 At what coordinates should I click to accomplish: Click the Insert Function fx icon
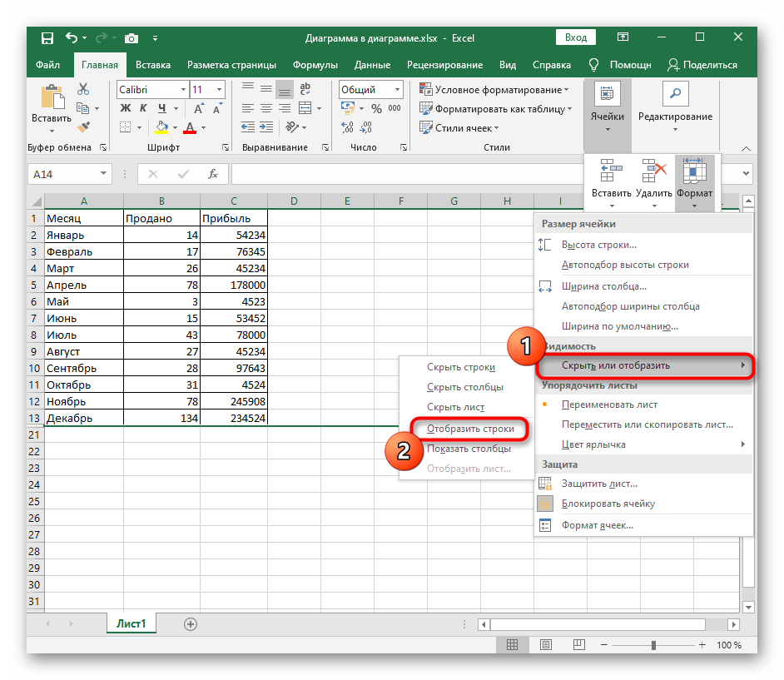(213, 174)
